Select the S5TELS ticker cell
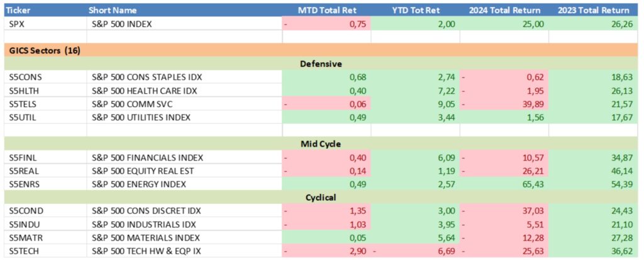This screenshot has height=260, width=644. [x=25, y=103]
